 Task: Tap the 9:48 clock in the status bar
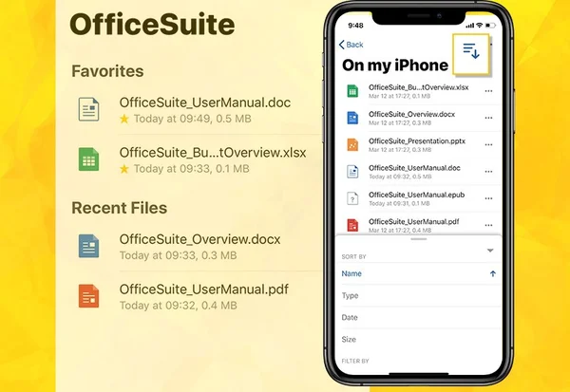click(355, 26)
